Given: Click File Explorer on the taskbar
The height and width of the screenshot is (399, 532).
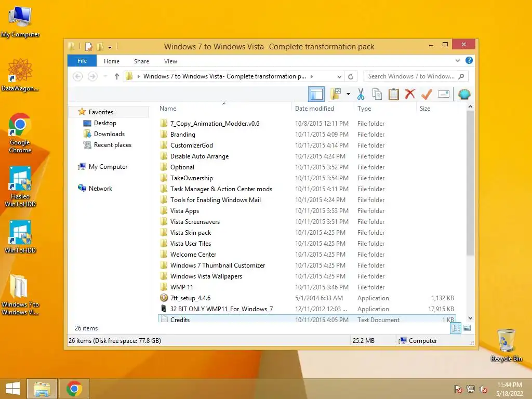Looking at the screenshot, I should click(42, 389).
